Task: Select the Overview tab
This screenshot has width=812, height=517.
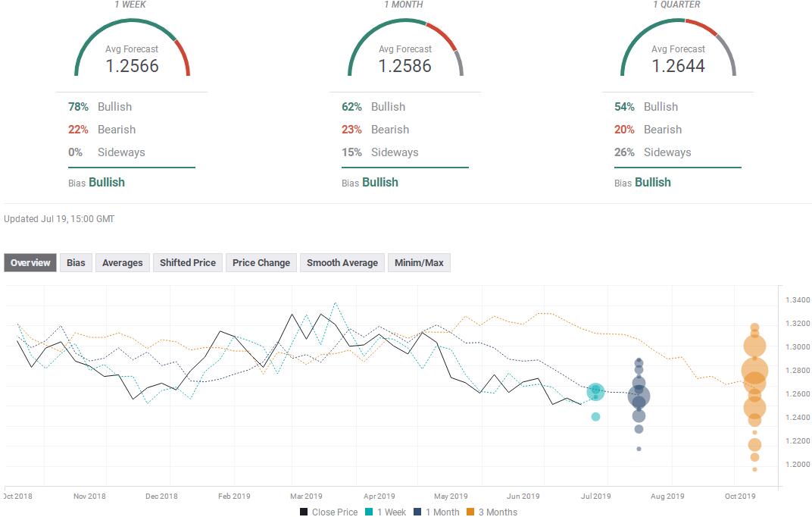Action: [x=30, y=262]
